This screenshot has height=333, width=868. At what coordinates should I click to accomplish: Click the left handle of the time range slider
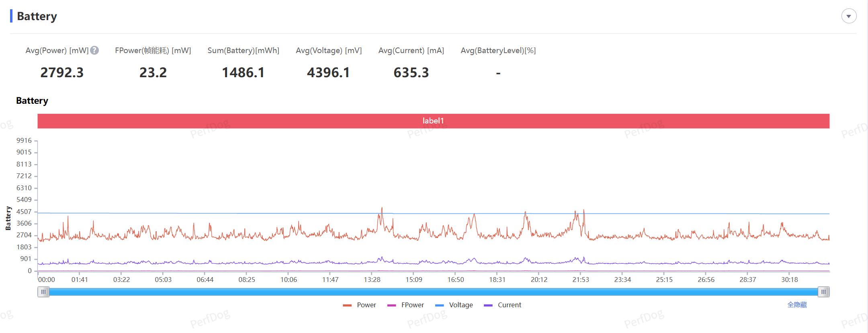click(x=43, y=292)
